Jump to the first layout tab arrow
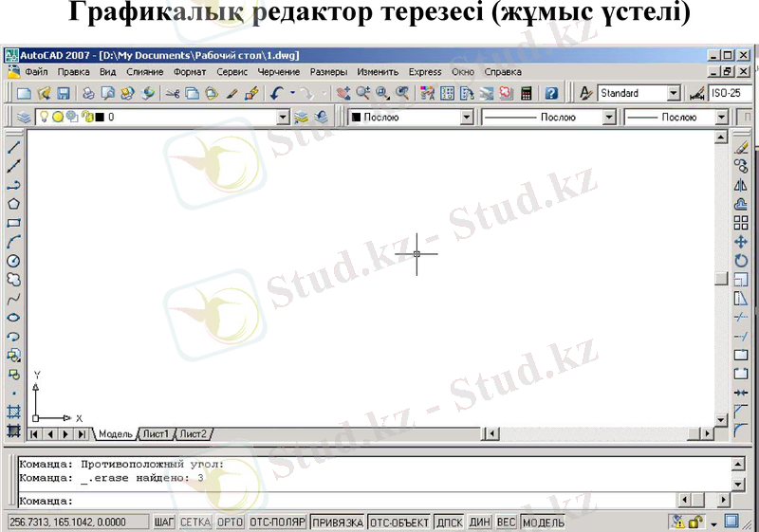The width and height of the screenshot is (759, 532). pos(34,433)
